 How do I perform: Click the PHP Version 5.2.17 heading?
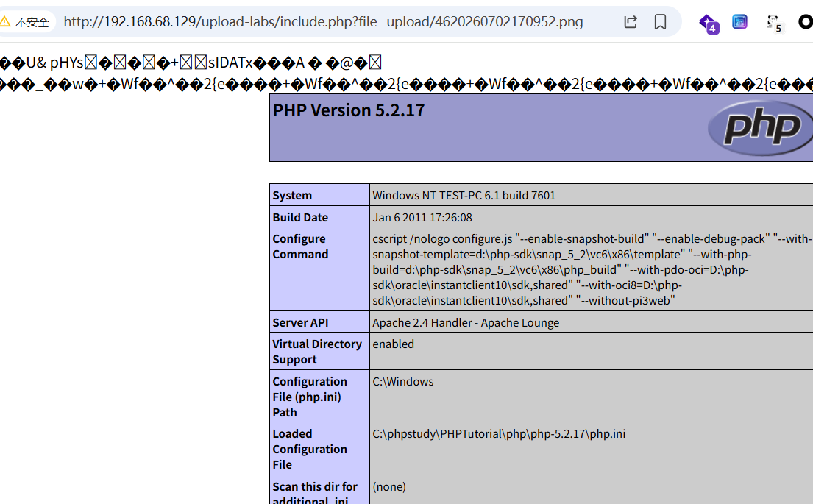(349, 110)
